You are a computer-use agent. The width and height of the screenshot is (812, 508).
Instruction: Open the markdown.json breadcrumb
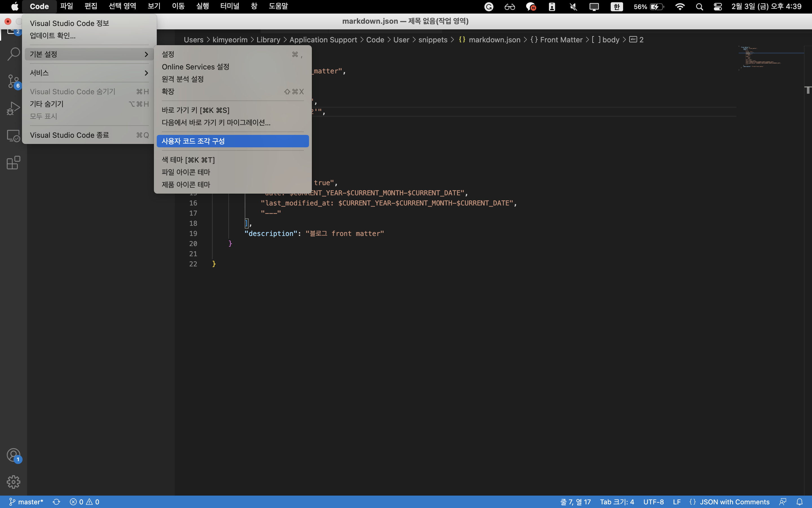pos(489,40)
